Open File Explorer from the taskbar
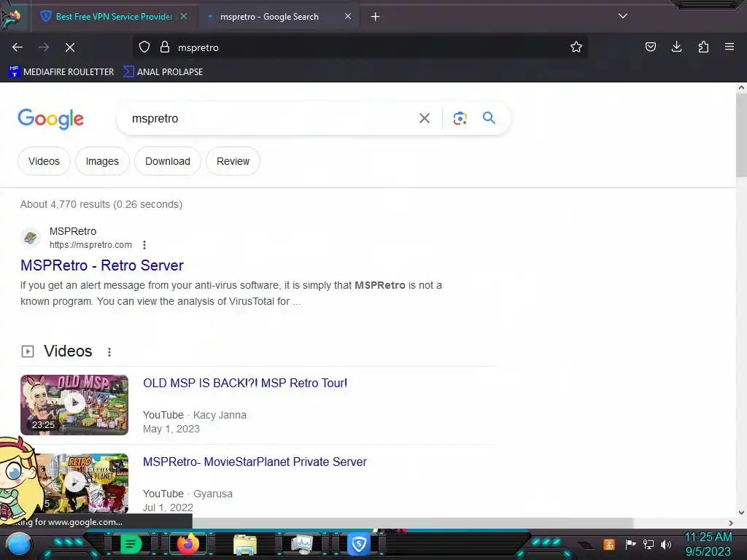Viewport: 747px width, 560px height. point(245,544)
